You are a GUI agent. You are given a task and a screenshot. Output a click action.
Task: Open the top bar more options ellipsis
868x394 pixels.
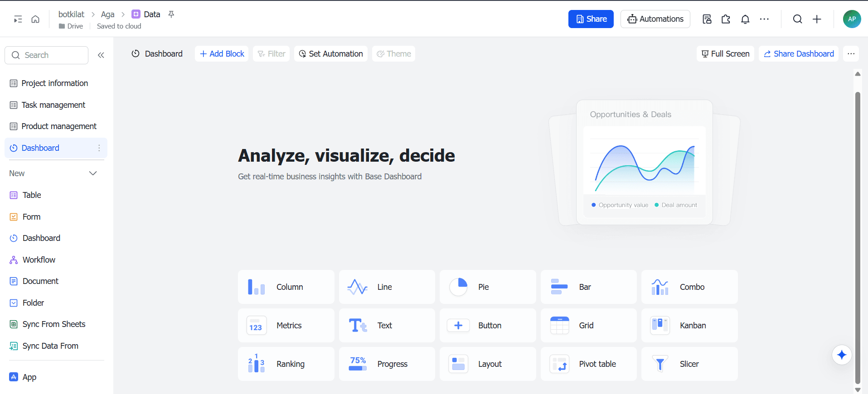[764, 19]
